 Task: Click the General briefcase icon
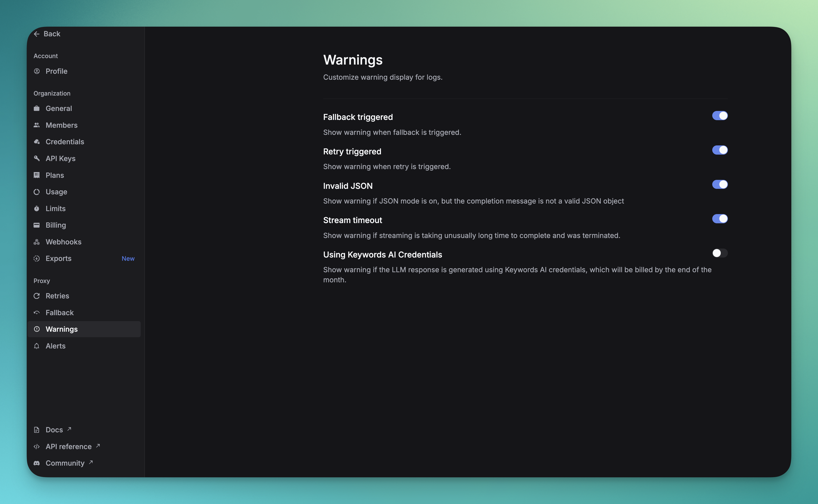(37, 108)
